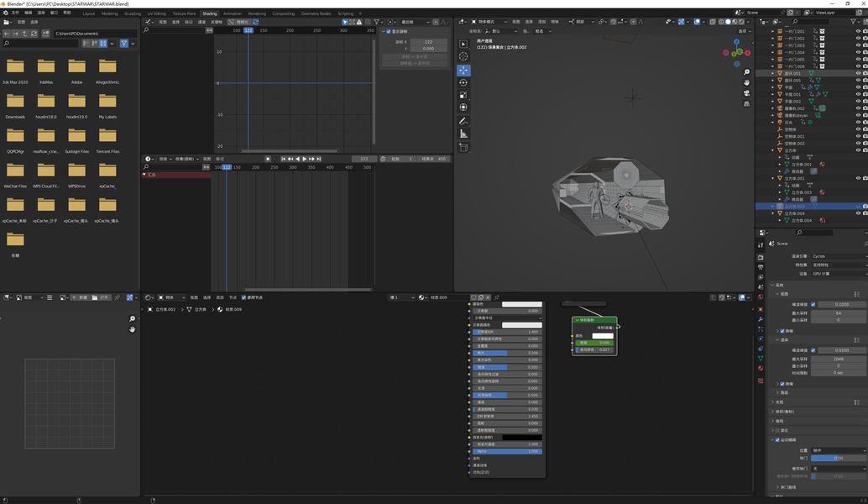Toggle Show Cursor checkbox in graph sidebar
The width and height of the screenshot is (868, 504).
click(389, 32)
